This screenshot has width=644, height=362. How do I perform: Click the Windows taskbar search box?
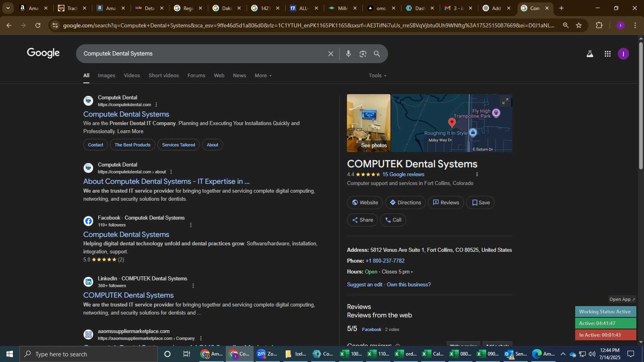[x=89, y=354]
